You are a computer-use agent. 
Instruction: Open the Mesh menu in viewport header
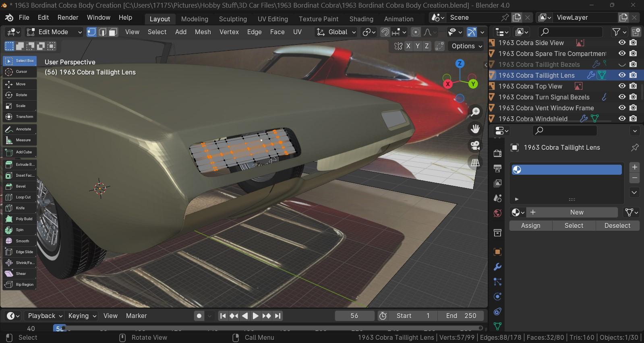[203, 32]
